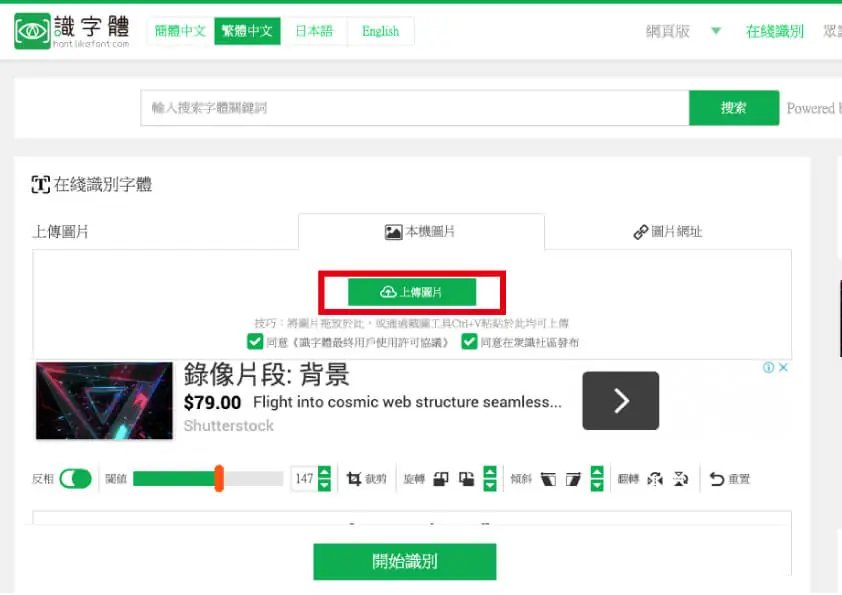Viewport: 842px width, 595px height.
Task: Switch language to 日本語
Action: coord(314,31)
